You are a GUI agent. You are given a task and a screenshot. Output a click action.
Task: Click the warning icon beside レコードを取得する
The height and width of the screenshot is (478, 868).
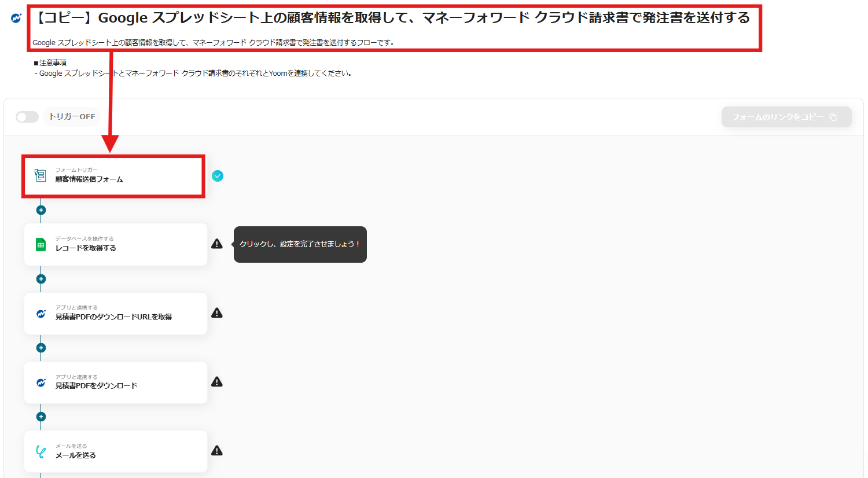pyautogui.click(x=217, y=244)
